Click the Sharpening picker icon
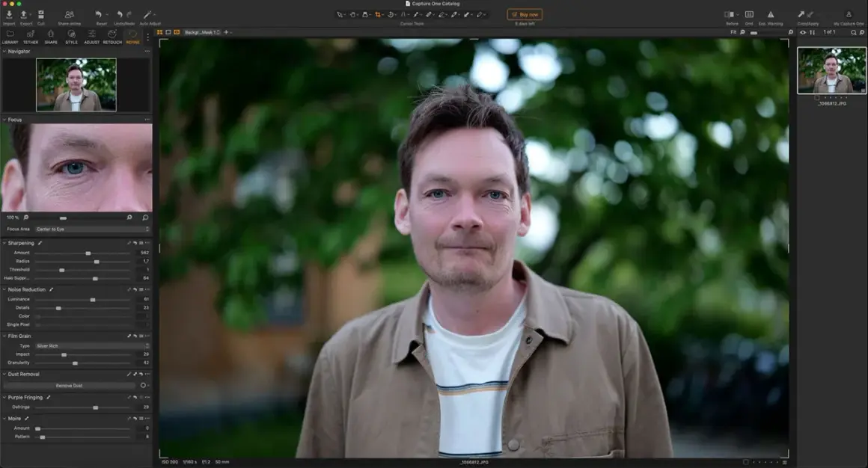Viewport: 868px width, 468px height. [40, 243]
